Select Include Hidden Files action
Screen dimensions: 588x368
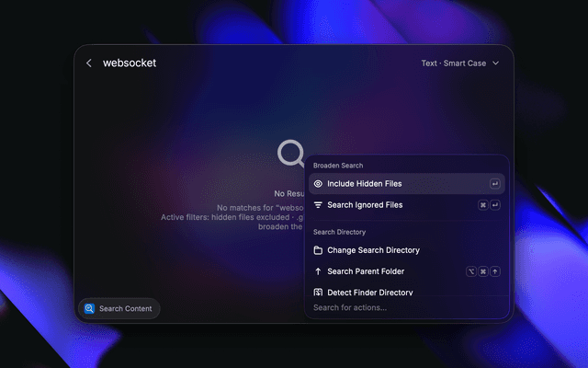point(407,184)
